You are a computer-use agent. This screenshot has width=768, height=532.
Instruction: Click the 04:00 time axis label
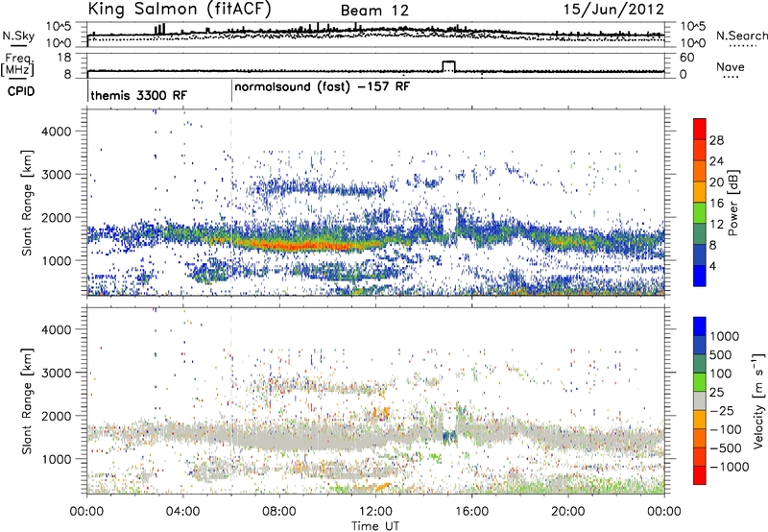click(x=182, y=512)
